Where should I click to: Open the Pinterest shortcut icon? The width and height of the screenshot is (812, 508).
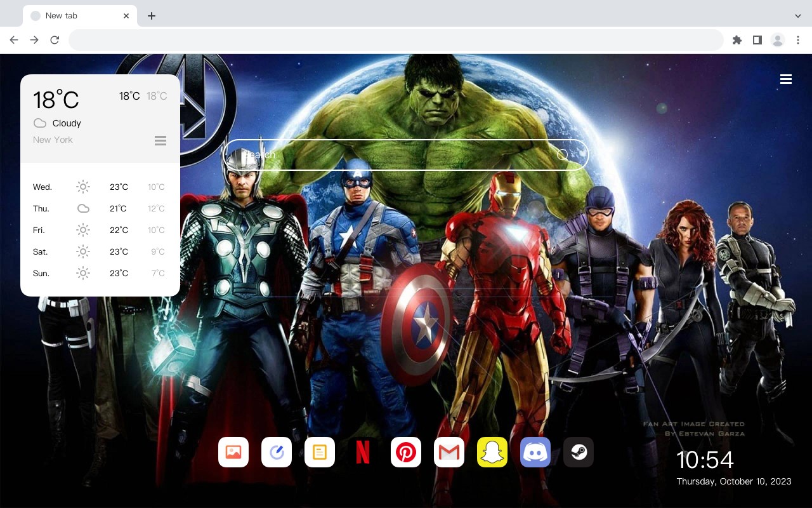coord(406,452)
